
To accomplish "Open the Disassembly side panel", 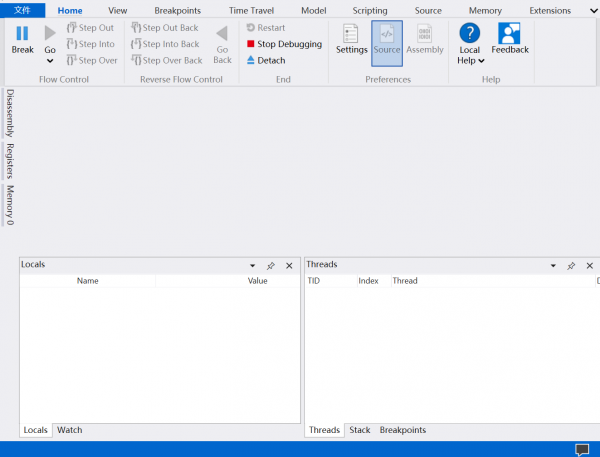I will click(10, 112).
